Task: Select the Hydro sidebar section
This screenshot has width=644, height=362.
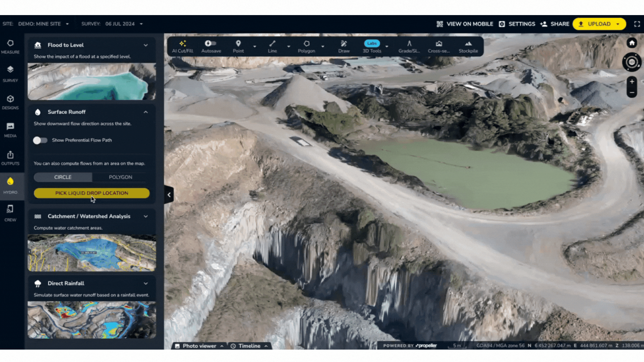Action: coord(10,186)
